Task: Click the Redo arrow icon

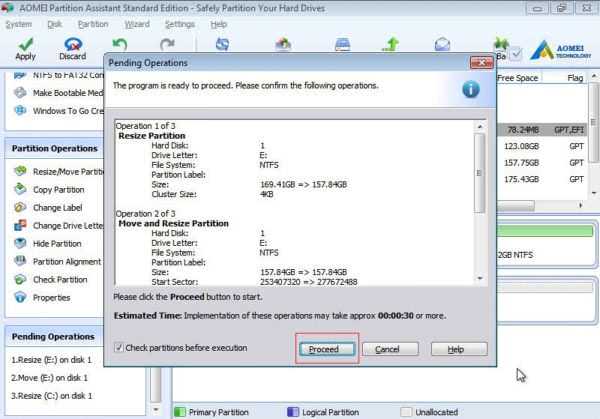Action: pos(167,44)
